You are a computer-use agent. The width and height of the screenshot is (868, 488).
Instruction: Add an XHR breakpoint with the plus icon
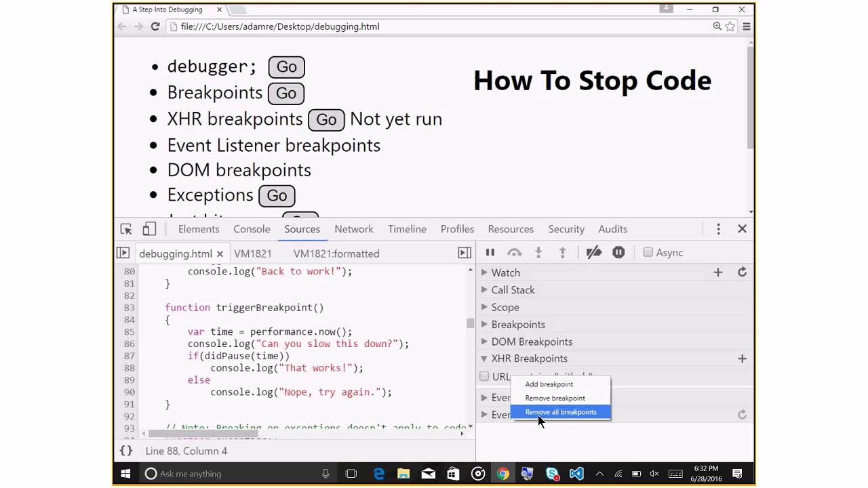coord(742,359)
